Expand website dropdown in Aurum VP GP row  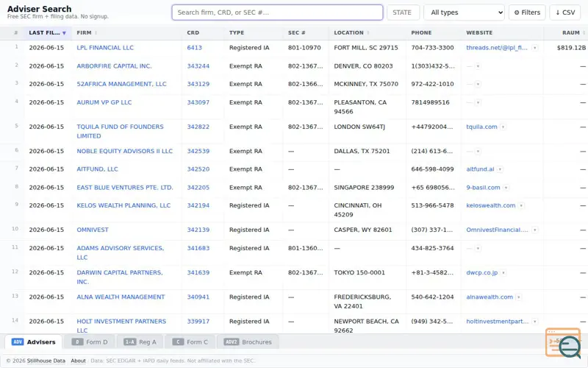478,102
